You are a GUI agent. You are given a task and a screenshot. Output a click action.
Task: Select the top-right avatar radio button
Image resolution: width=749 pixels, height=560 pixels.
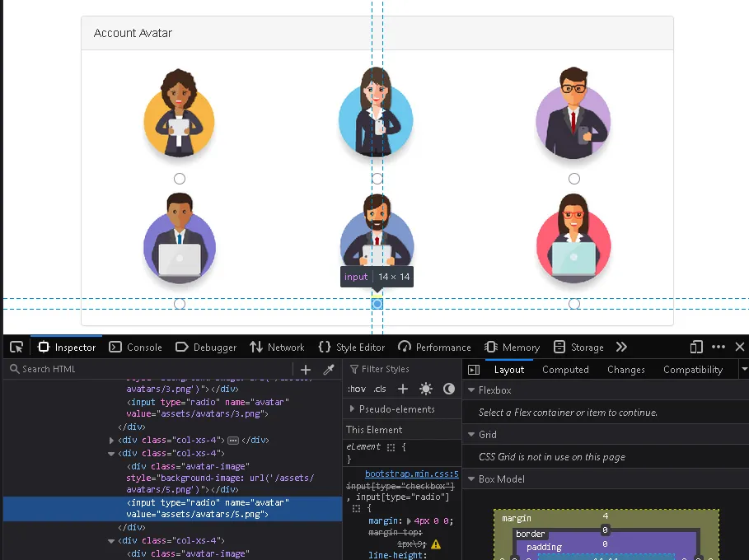coord(574,179)
